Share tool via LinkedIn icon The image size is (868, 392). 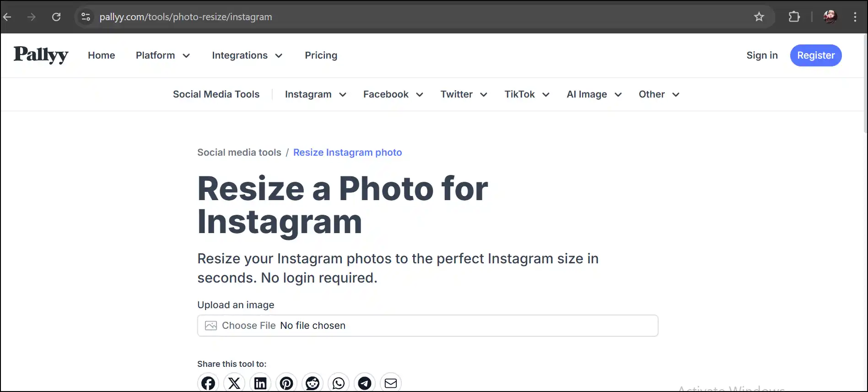(260, 383)
